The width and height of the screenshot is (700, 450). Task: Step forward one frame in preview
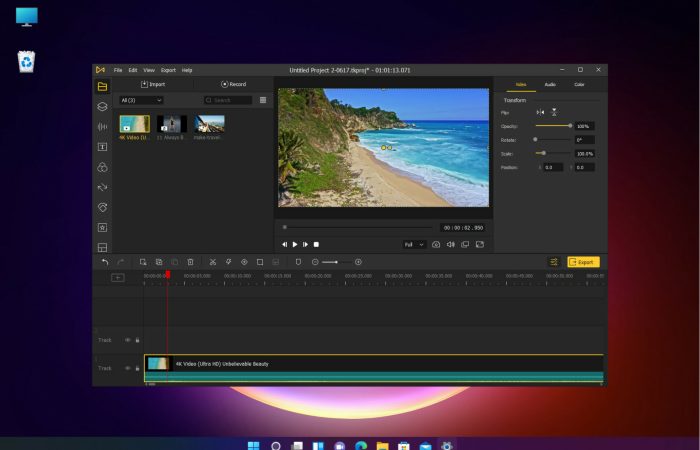305,245
